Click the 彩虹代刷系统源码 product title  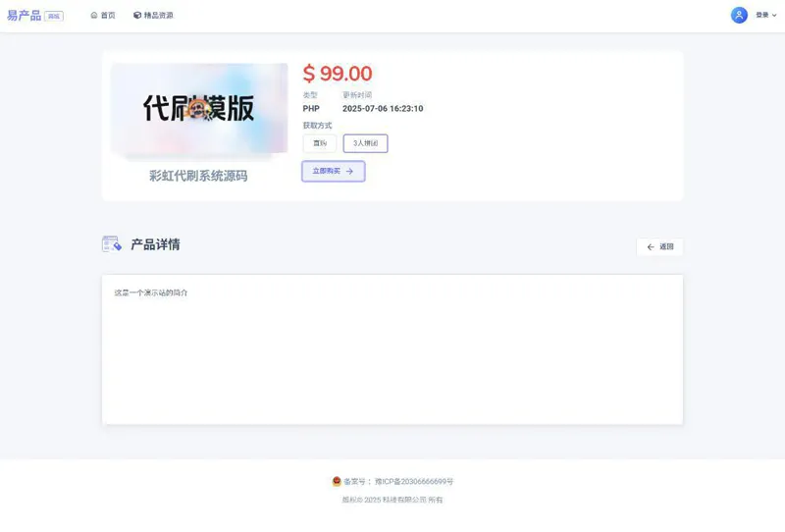pyautogui.click(x=198, y=176)
